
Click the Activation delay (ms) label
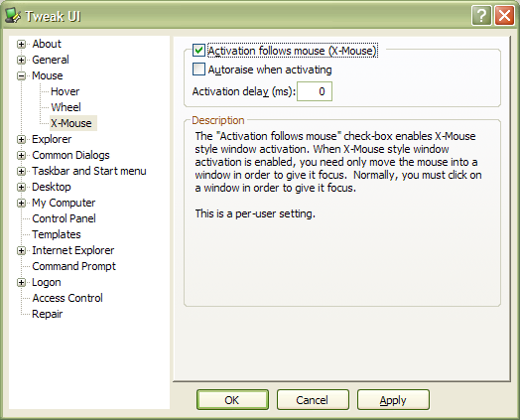coord(244,91)
